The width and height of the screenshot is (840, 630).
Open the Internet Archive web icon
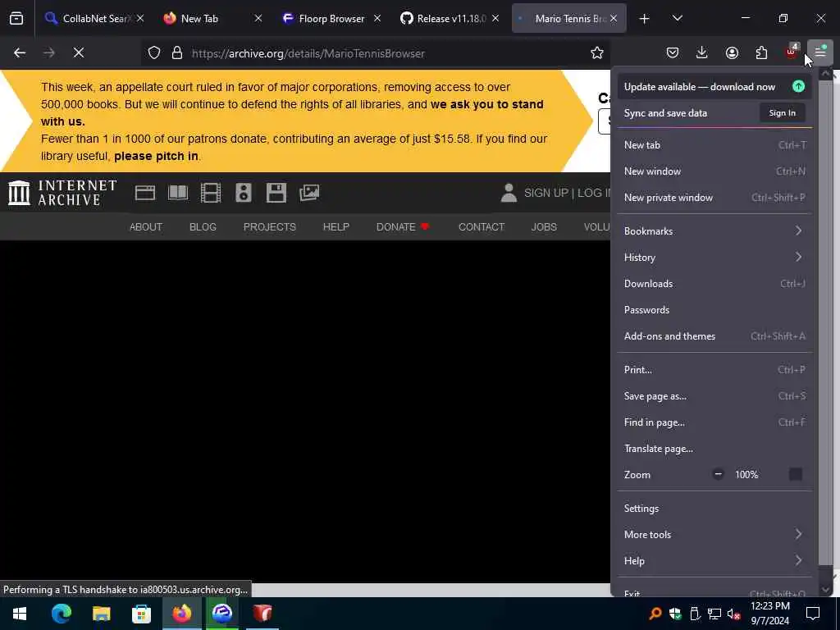tap(145, 193)
